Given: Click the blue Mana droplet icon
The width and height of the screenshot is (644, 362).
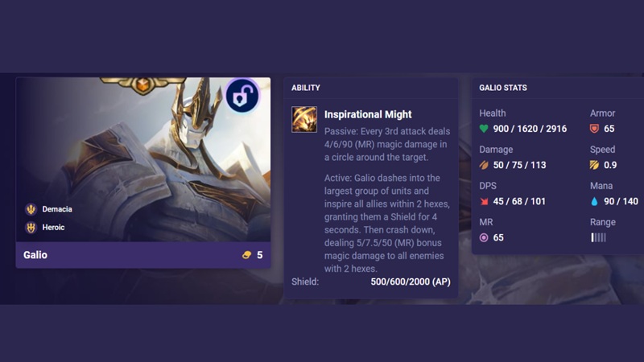Looking at the screenshot, I should (x=594, y=202).
